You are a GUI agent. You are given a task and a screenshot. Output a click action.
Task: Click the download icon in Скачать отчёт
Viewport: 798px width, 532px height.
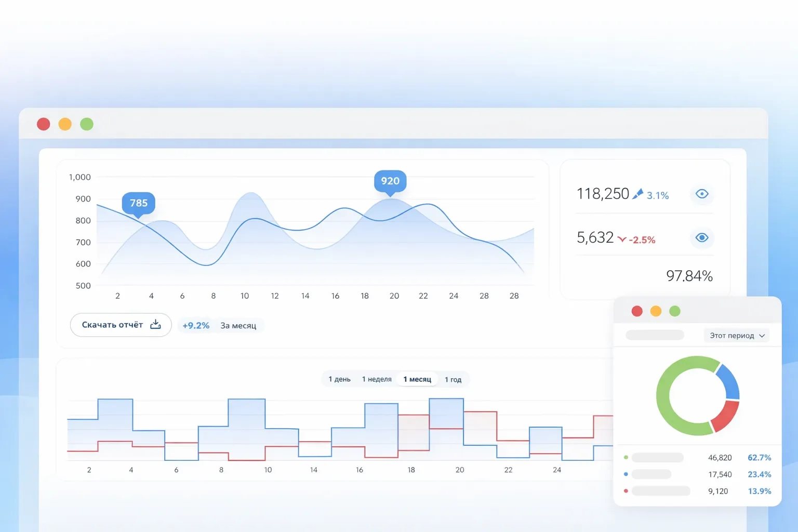tap(155, 325)
